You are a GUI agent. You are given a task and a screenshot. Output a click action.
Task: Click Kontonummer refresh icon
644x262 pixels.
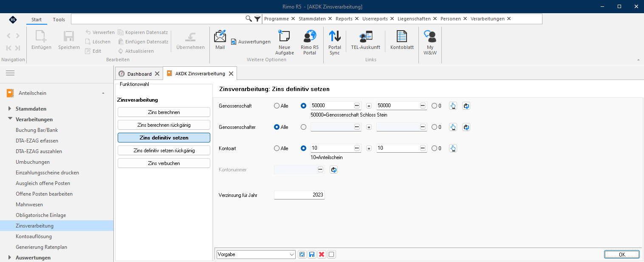[333, 170]
